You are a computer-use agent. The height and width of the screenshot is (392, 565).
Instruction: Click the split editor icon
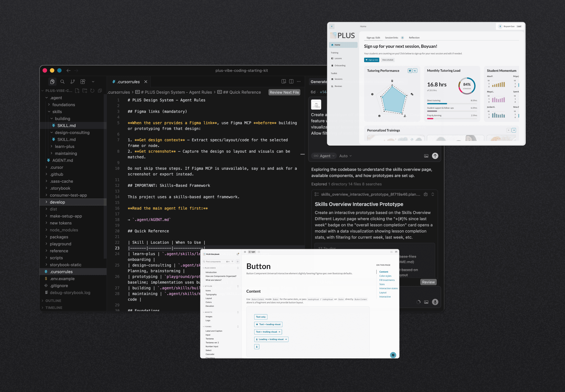click(x=291, y=82)
